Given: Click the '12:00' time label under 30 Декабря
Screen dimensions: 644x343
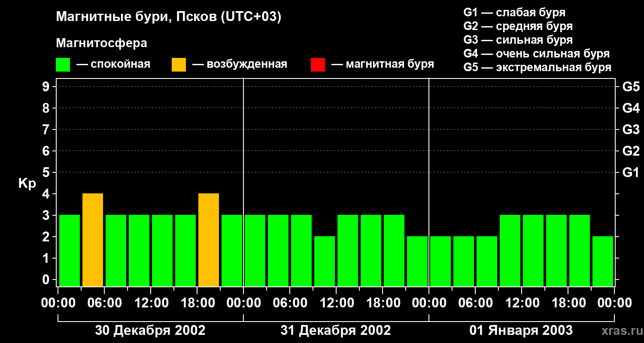Looking at the screenshot, I should (151, 303).
